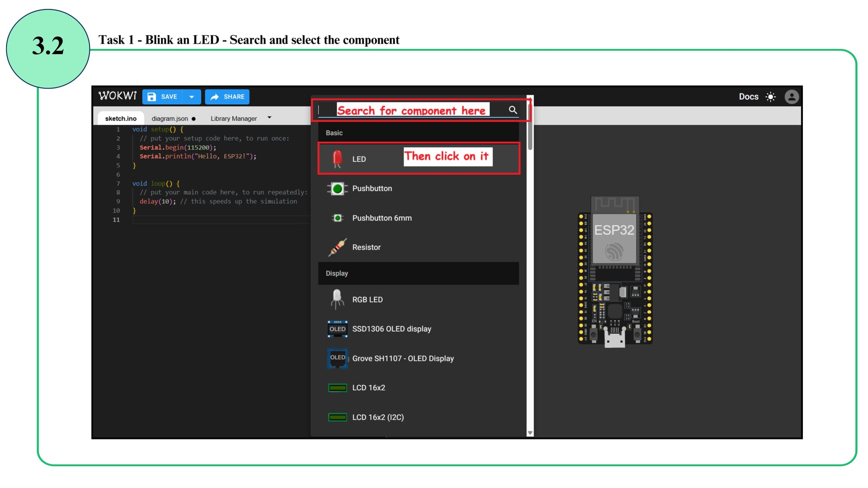Viewport: 868px width, 488px height.
Task: Switch to the diagram.json tab
Action: coord(170,118)
